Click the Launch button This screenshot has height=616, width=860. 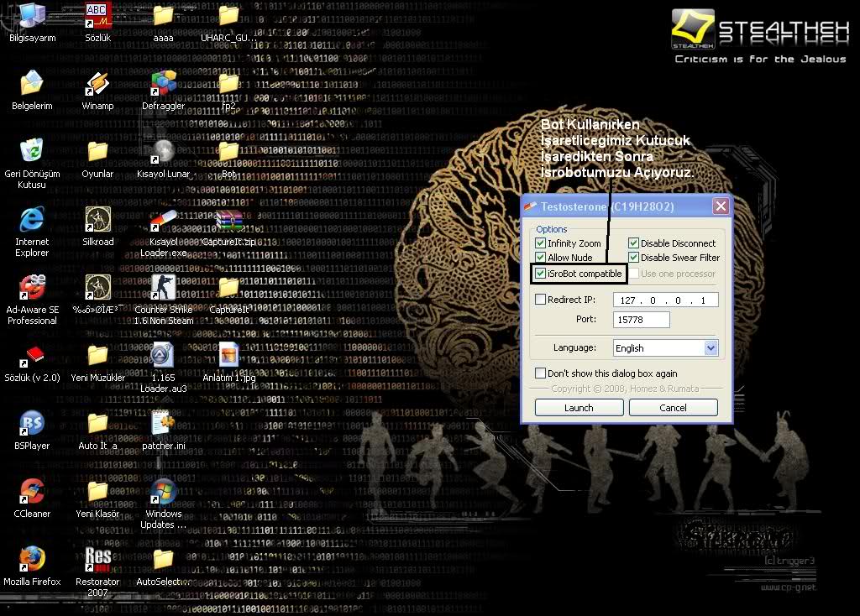point(579,408)
